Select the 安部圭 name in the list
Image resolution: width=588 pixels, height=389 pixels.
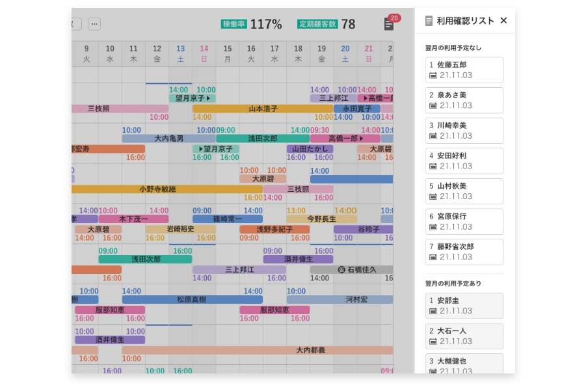[x=448, y=301]
